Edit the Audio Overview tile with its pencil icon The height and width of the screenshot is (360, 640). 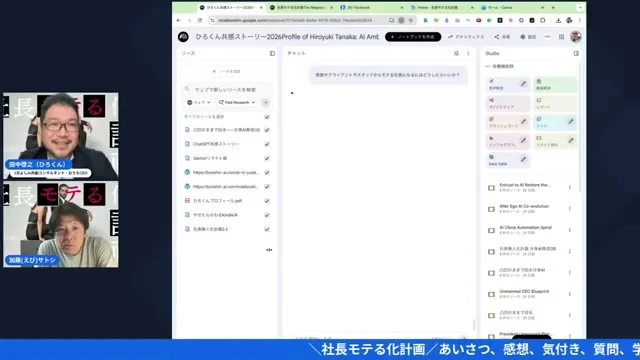[x=523, y=84]
